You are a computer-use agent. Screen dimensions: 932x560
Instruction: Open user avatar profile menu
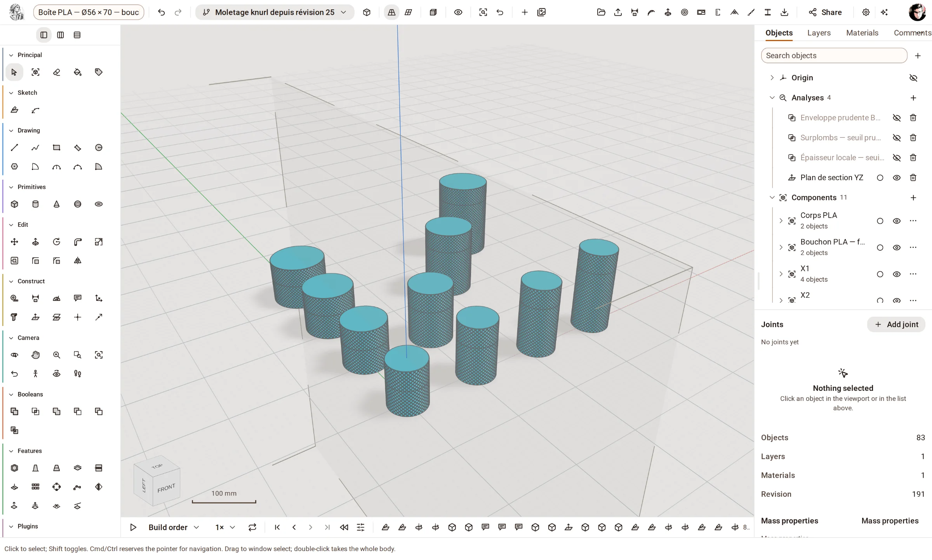(917, 12)
